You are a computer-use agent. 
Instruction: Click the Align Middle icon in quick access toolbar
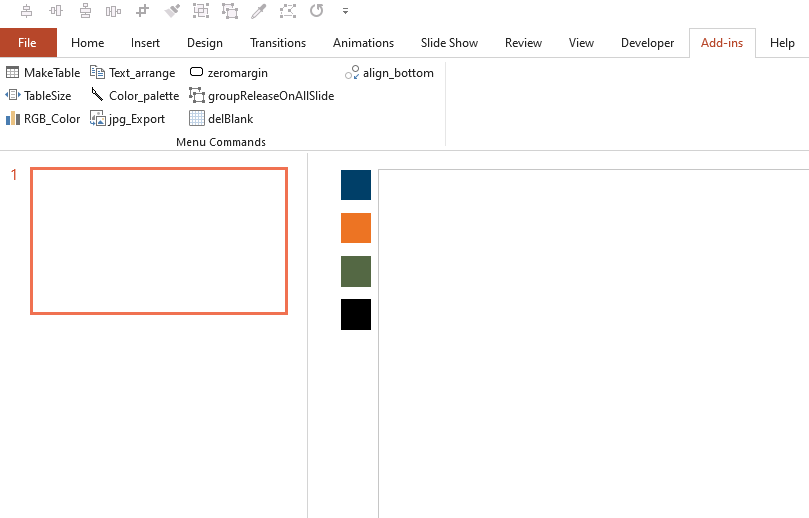56,11
